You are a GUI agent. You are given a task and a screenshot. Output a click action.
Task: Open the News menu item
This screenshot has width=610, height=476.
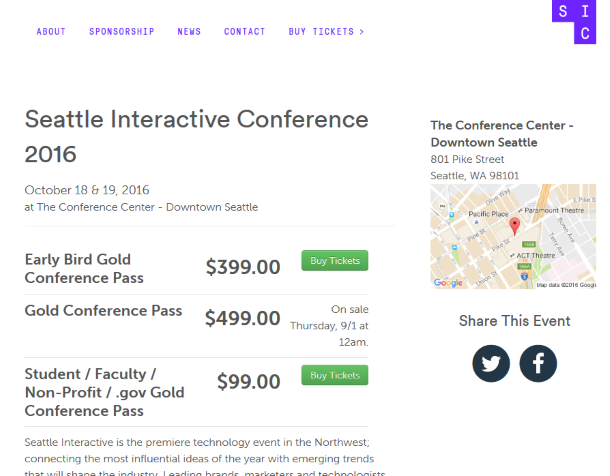tap(189, 32)
